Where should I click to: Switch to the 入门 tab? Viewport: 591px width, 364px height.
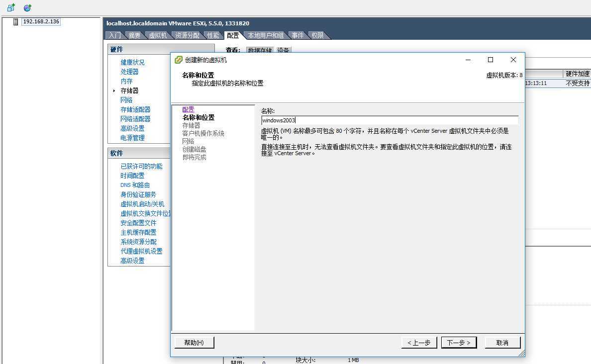[x=114, y=35]
